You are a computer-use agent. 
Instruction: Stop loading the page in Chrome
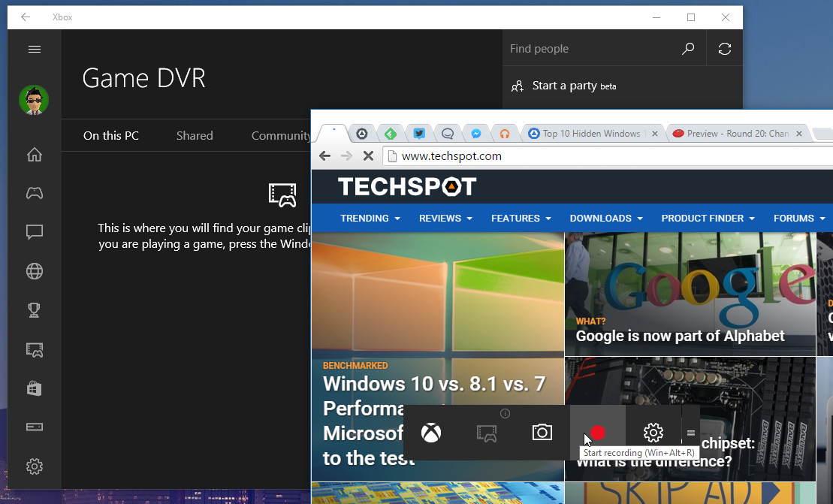pos(368,155)
